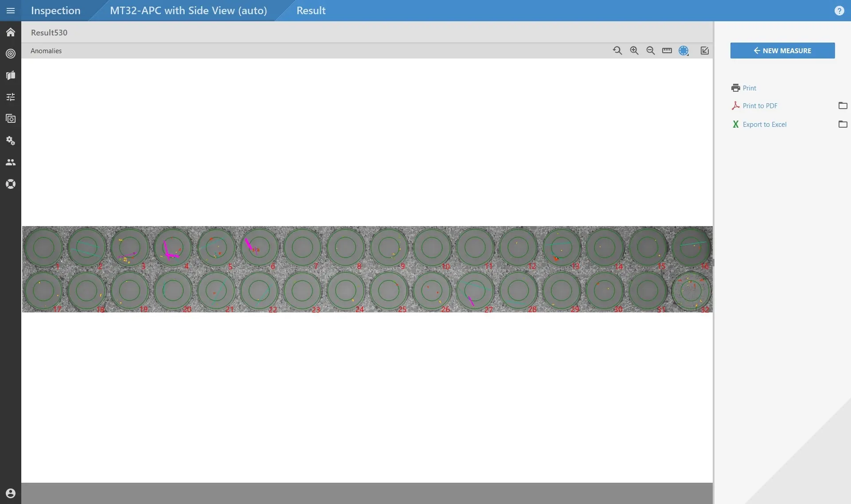The image size is (851, 504).
Task: Zoom in on the result image
Action: [x=634, y=51]
